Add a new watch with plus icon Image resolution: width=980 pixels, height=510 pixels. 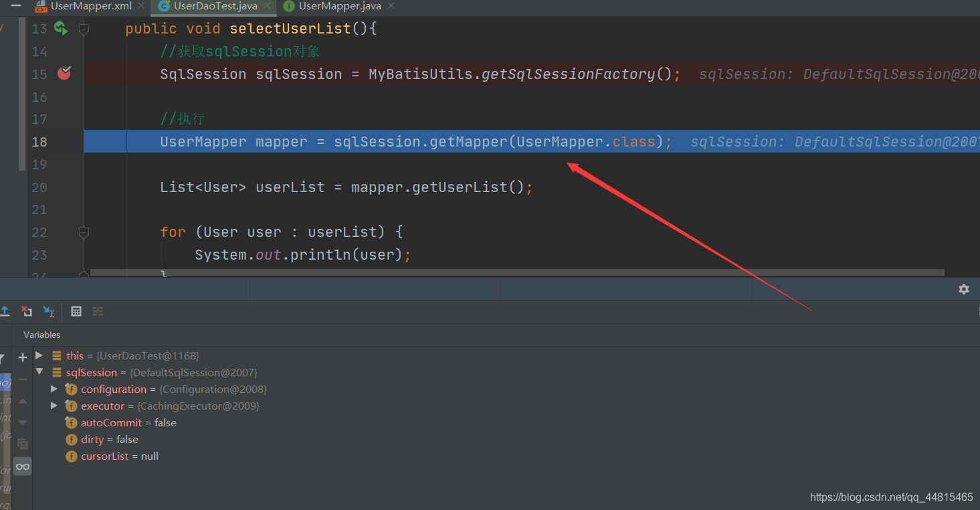point(23,358)
